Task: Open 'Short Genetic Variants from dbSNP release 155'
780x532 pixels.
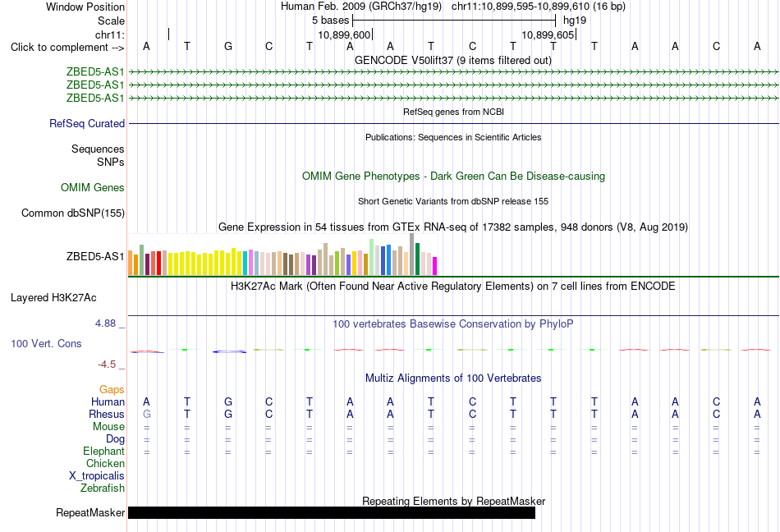Action: pos(453,201)
